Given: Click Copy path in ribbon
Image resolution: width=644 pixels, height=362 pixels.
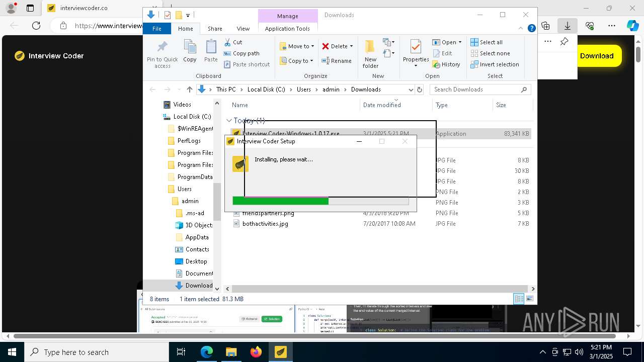Looking at the screenshot, I should pyautogui.click(x=242, y=53).
